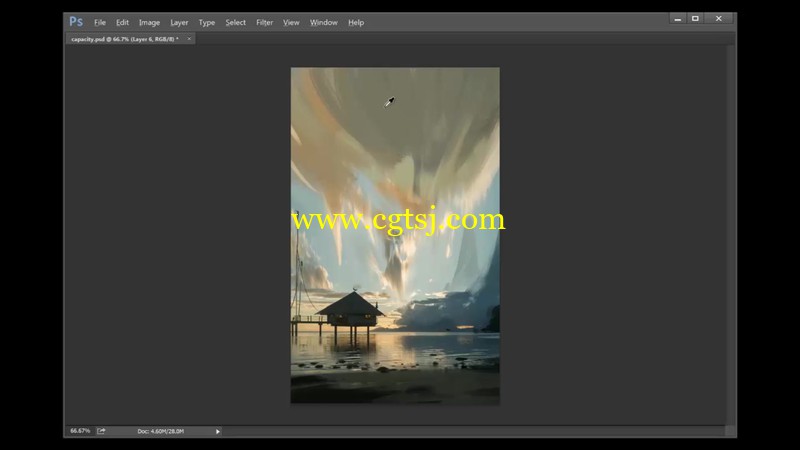Close the capacity.psd document tab

coord(189,39)
